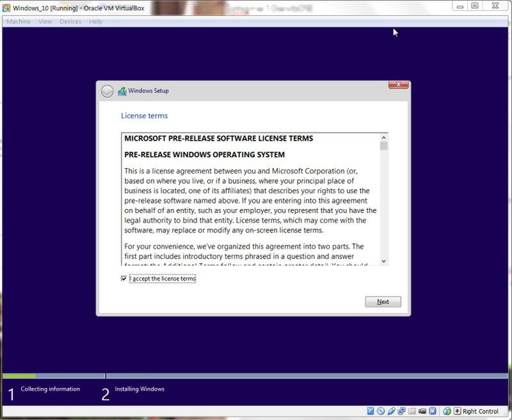Viewport: 512px width, 420px height.
Task: Open the View menu
Action: click(x=45, y=22)
